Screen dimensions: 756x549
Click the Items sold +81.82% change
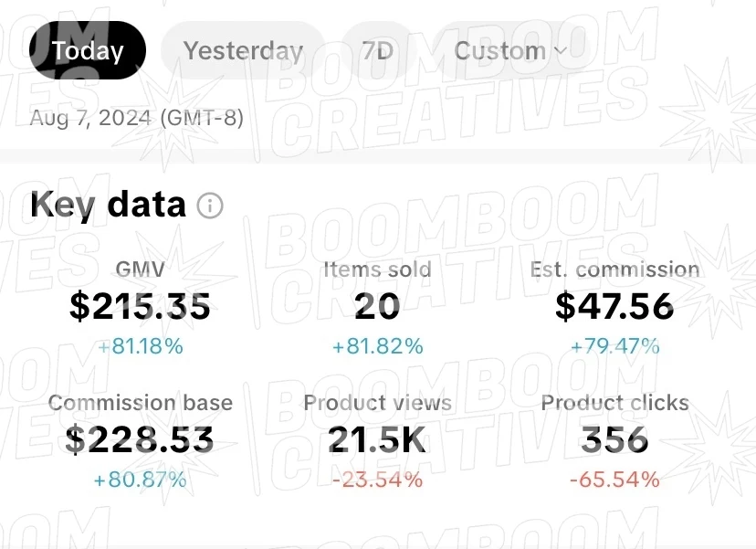(377, 346)
